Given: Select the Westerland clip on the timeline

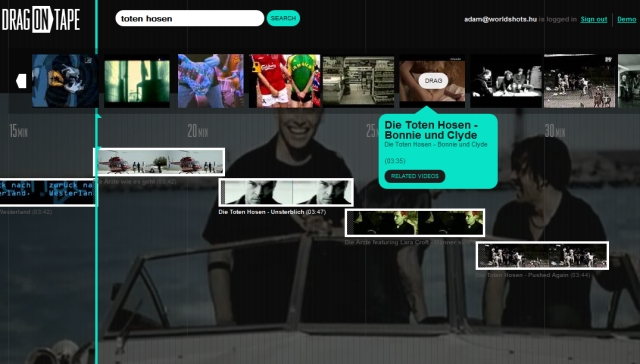Looking at the screenshot, I should 48,191.
